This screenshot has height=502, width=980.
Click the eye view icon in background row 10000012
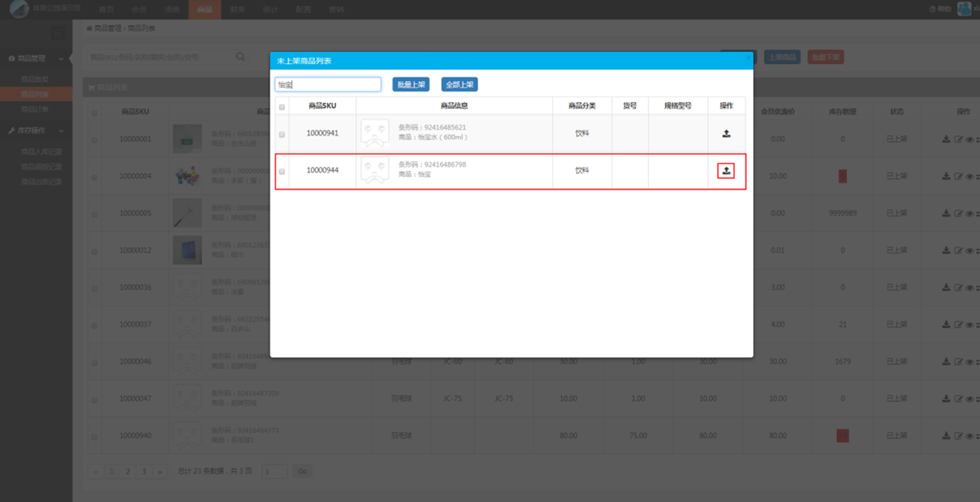pyautogui.click(x=969, y=250)
